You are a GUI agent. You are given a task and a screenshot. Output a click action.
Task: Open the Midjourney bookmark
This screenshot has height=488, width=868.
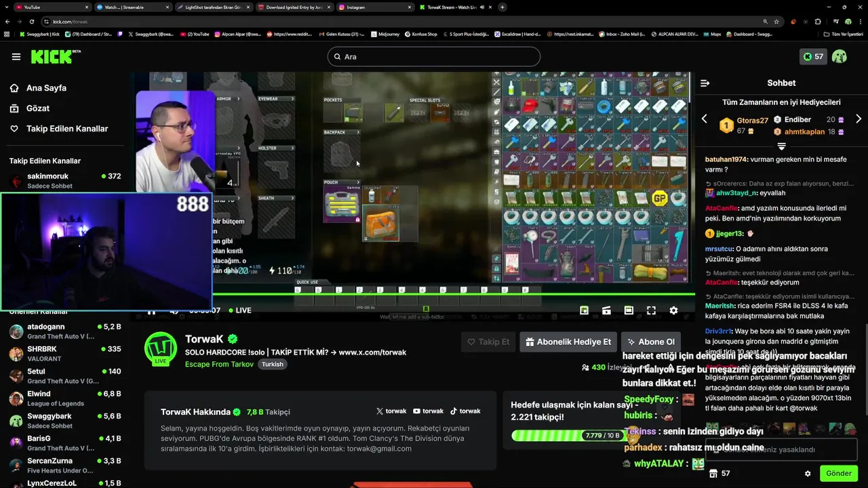[x=385, y=34]
